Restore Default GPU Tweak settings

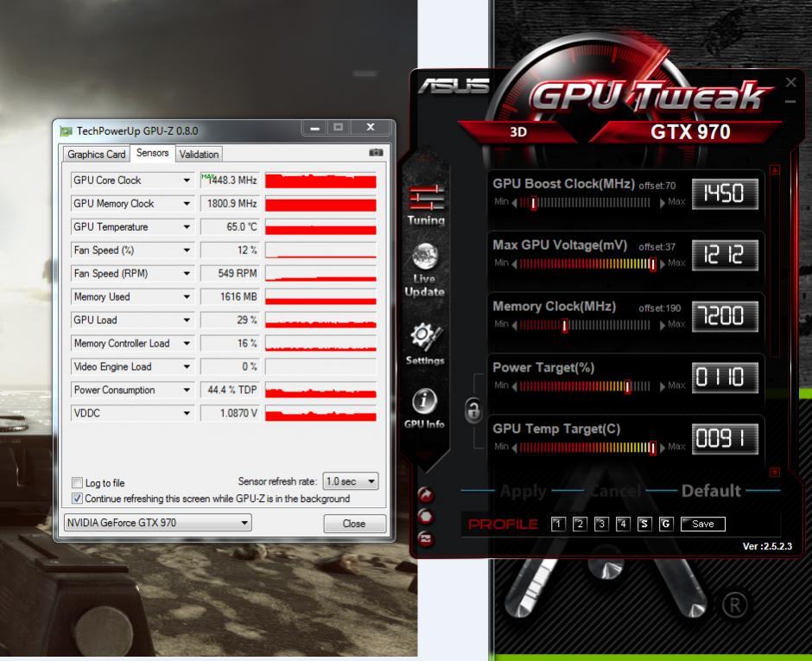tap(711, 491)
